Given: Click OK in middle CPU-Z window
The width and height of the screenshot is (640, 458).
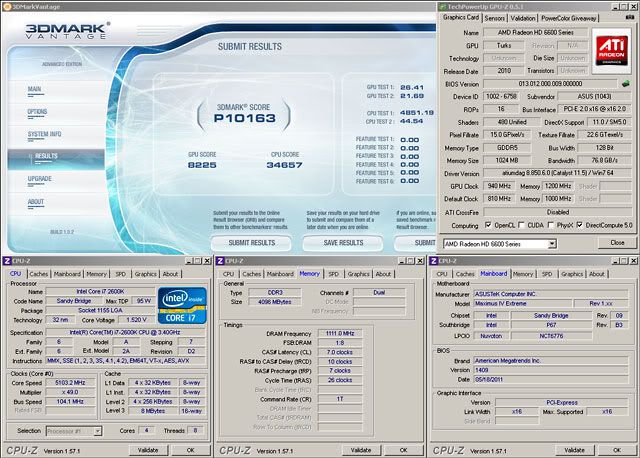Looking at the screenshot, I should click(x=403, y=450).
